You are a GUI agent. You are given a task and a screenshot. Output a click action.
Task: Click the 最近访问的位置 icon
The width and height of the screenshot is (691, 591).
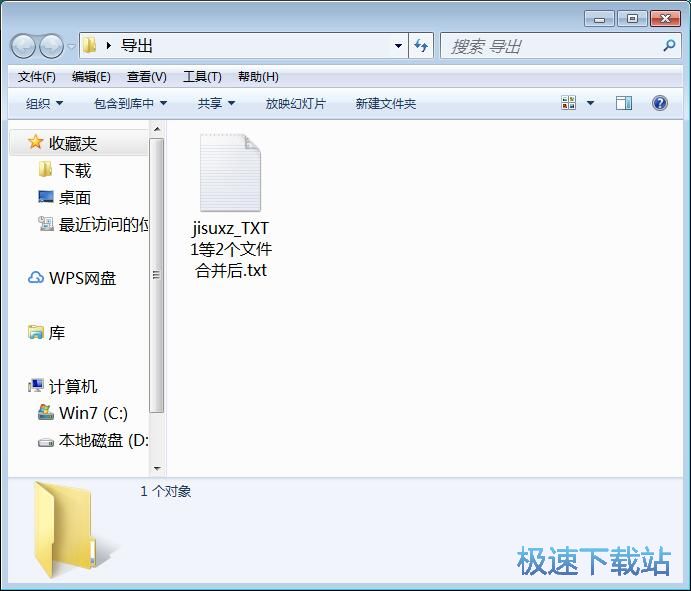[46, 223]
